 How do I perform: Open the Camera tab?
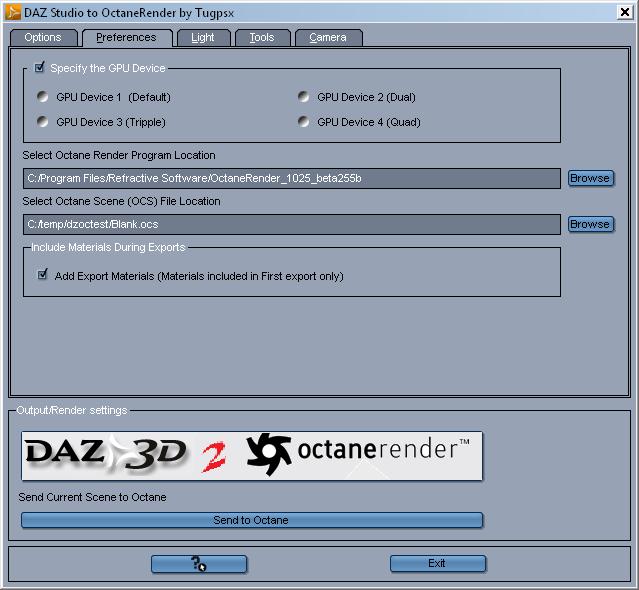tap(328, 38)
